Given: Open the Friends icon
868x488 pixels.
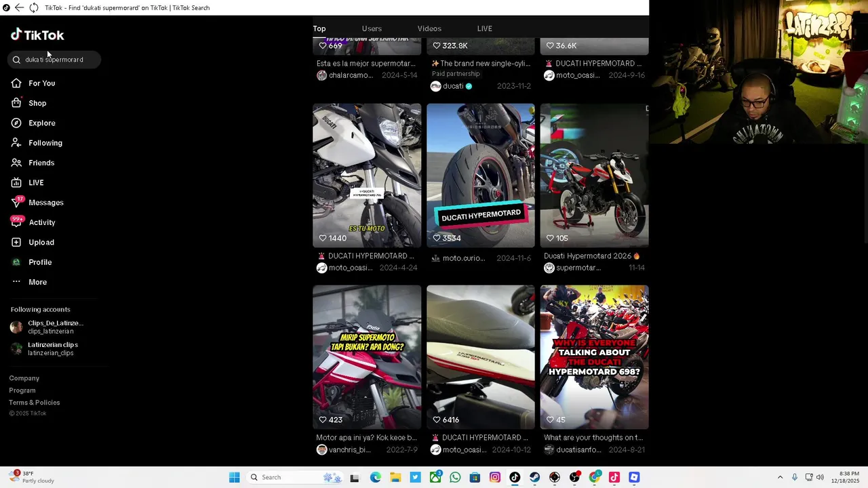Looking at the screenshot, I should 16,163.
